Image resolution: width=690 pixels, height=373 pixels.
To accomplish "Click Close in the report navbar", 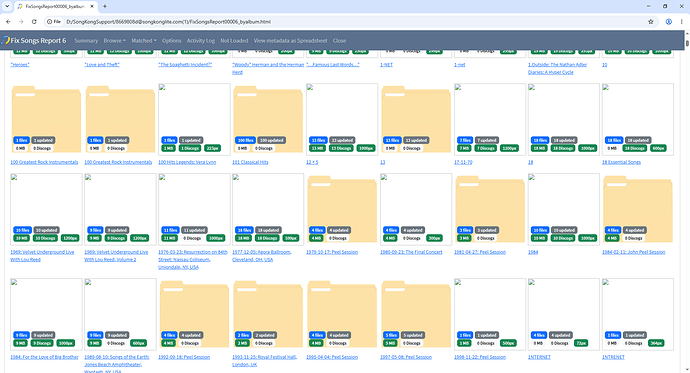I will coord(339,40).
